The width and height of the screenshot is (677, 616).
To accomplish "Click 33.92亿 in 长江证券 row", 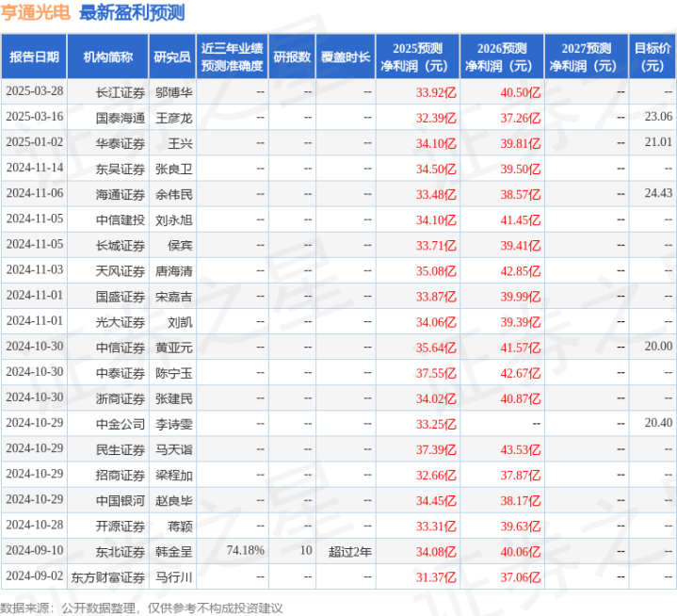I will click(436, 92).
